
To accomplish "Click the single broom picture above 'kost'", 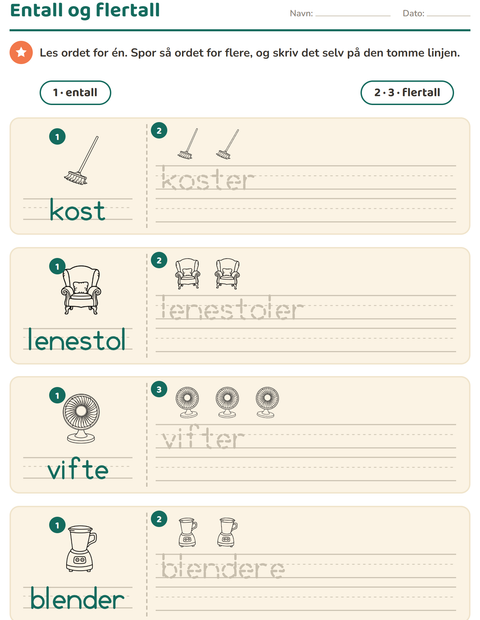I will [x=81, y=161].
